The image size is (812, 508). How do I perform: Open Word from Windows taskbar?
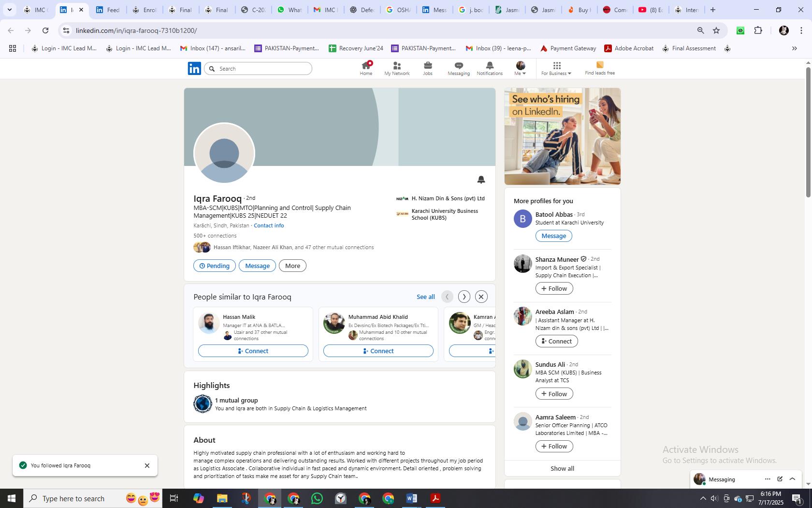[x=412, y=498]
